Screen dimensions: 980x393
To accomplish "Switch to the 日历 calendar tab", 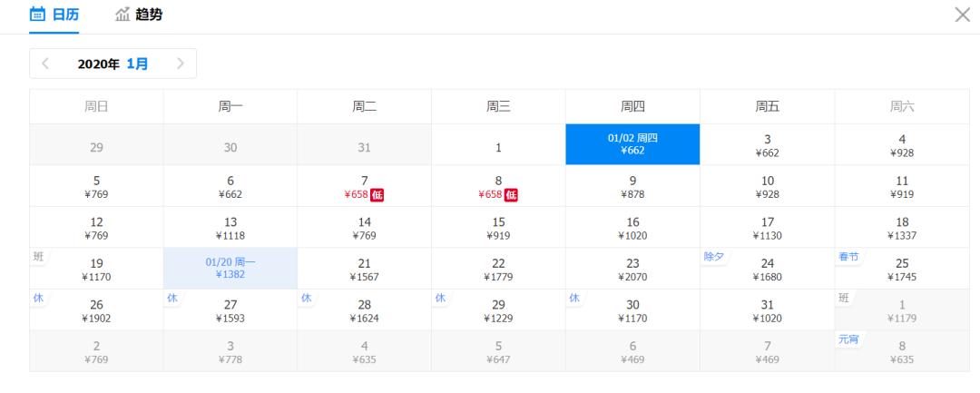I will (x=54, y=15).
